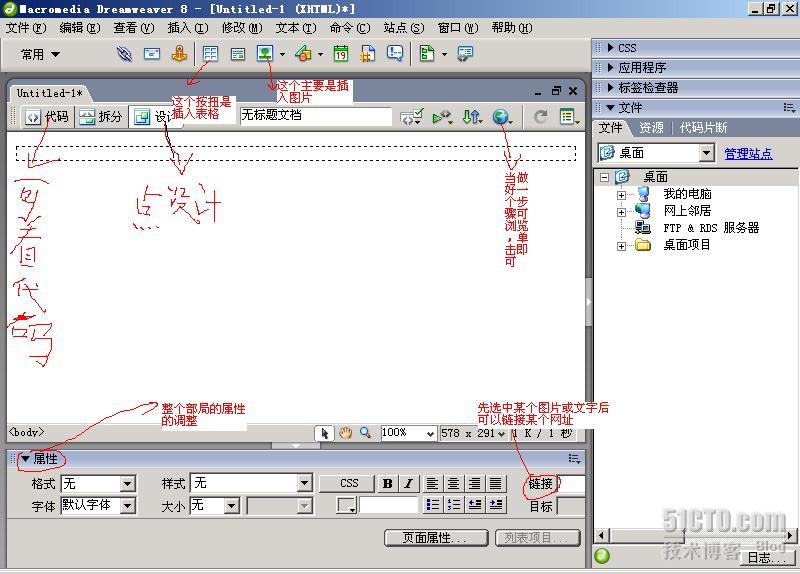Viewport: 800px width, 574px height.
Task: Open the 样式 style dropdown
Action: 305,483
